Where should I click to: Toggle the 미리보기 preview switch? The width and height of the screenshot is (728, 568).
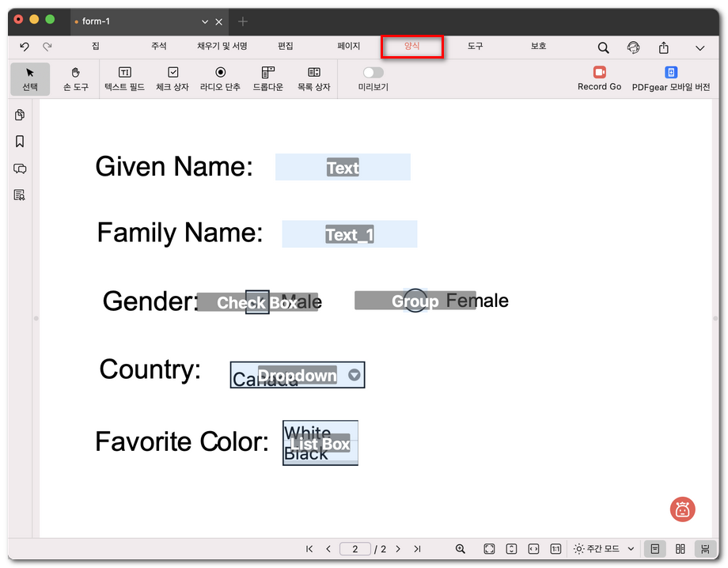tap(373, 73)
